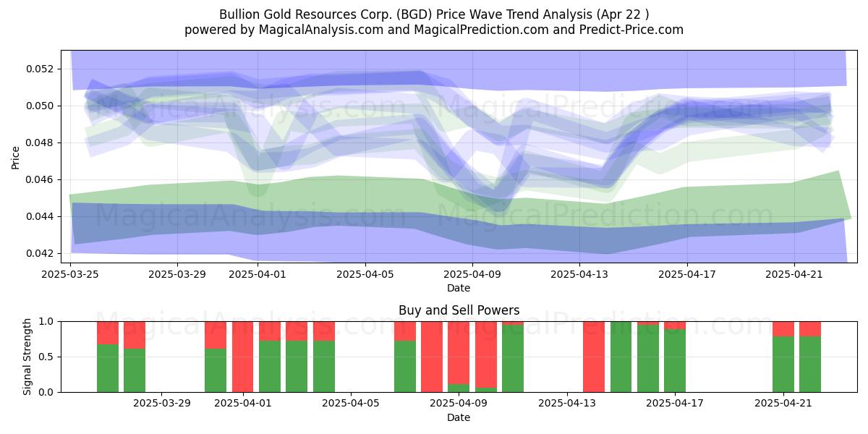Click the 0.044 price axis tick label

(x=39, y=217)
